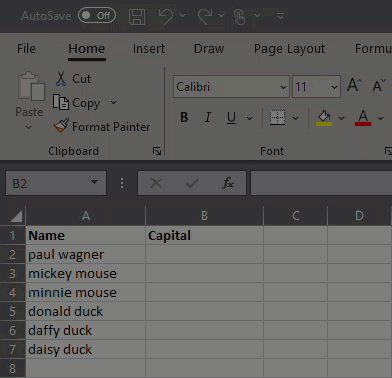Click the Decrease Font Size icon
Image resolution: width=392 pixels, height=378 pixels.
click(x=379, y=85)
